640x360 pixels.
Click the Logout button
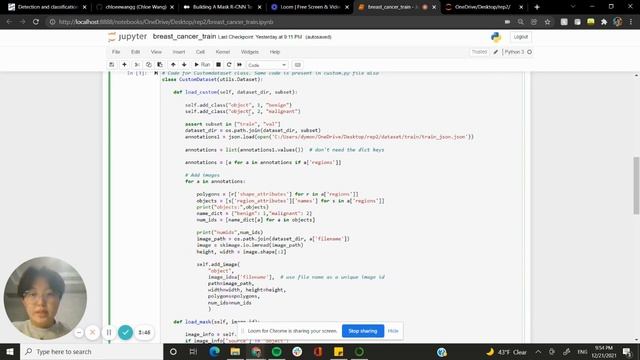tap(520, 37)
